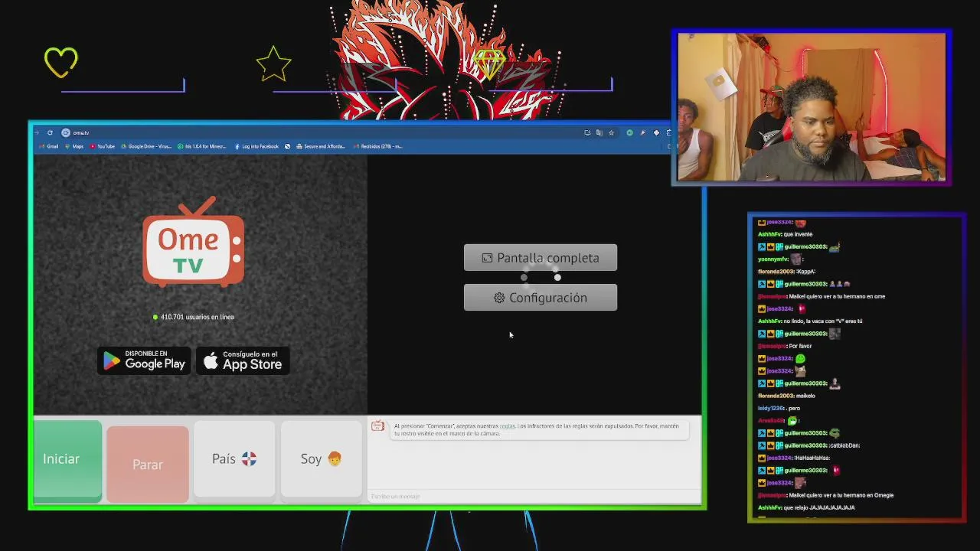Screen dimensions: 980x551
Task: Open the Iris 1.6.4 for Minecraft bookmark
Action: tap(202, 146)
